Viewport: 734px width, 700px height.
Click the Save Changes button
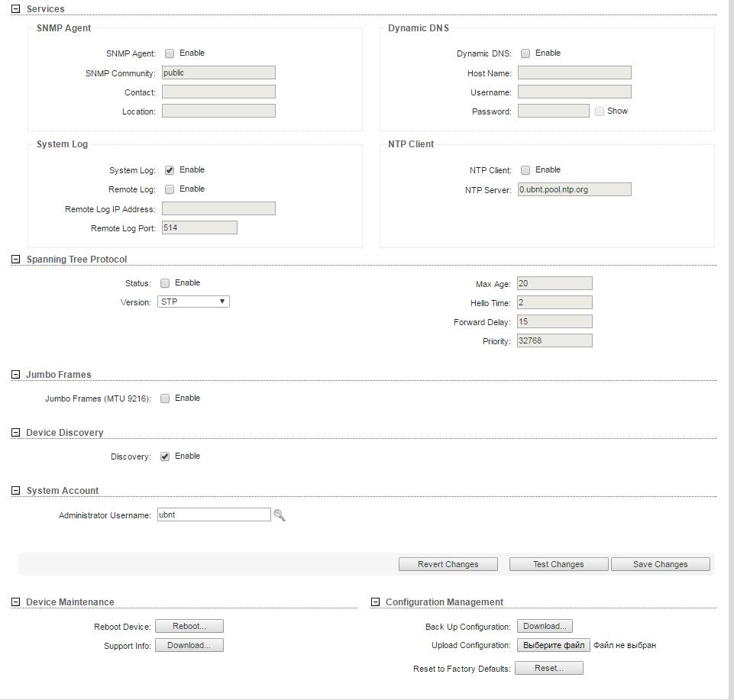[x=660, y=564]
